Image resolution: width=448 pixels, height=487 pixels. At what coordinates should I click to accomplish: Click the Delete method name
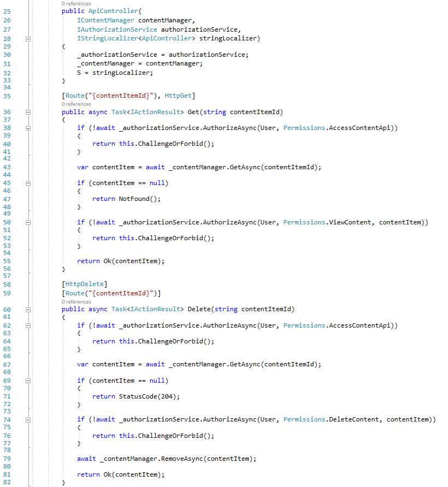199,309
